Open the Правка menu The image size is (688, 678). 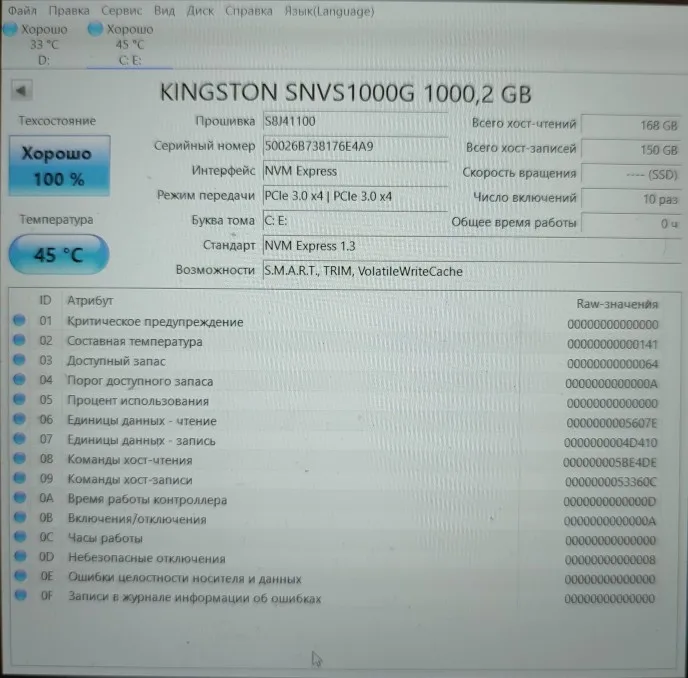(69, 11)
